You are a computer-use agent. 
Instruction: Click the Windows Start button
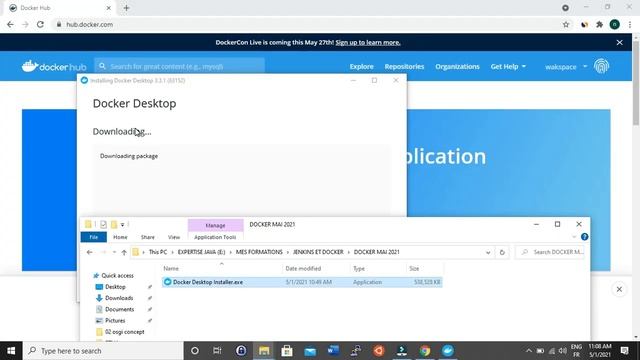[11, 351]
